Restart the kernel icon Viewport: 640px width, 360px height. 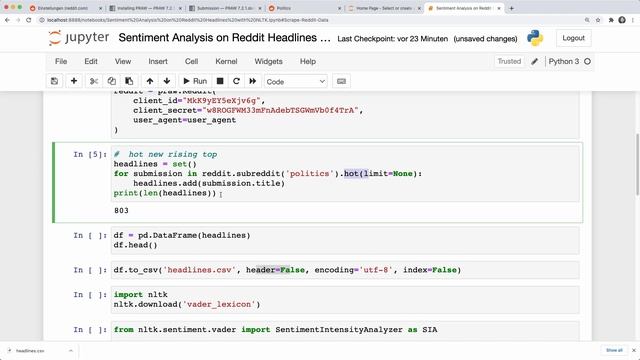point(236,81)
